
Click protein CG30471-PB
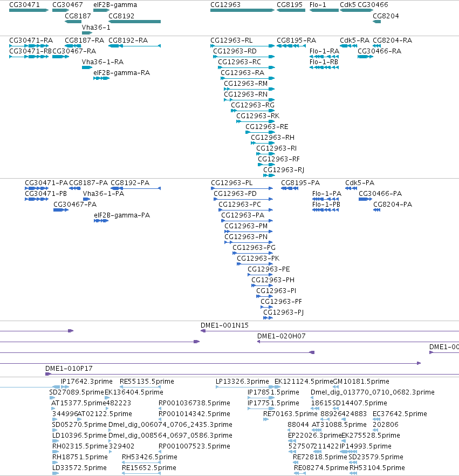[x=36, y=199]
